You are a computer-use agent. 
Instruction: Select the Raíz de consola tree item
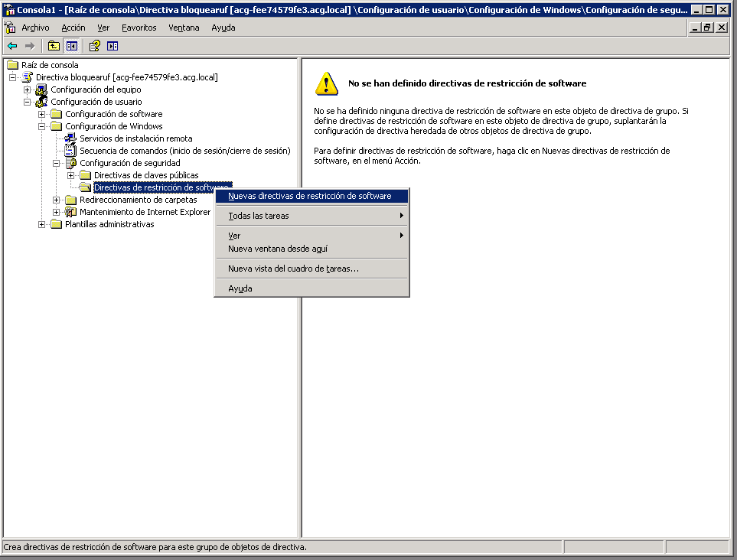pyautogui.click(x=50, y=65)
